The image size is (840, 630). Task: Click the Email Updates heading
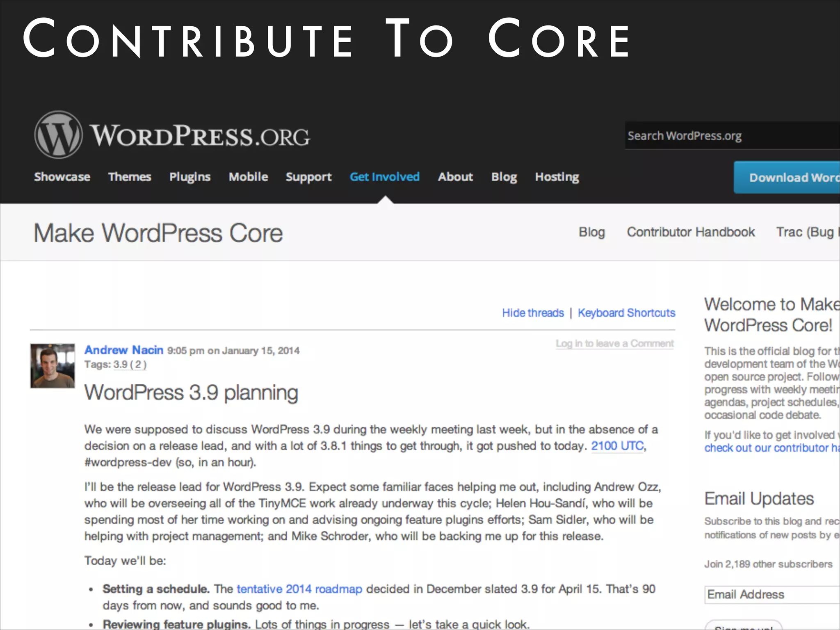[x=759, y=499]
